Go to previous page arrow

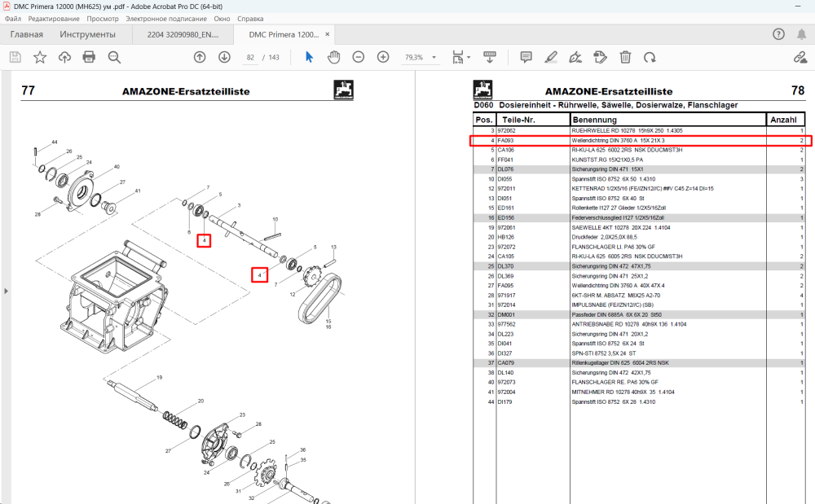pos(200,57)
